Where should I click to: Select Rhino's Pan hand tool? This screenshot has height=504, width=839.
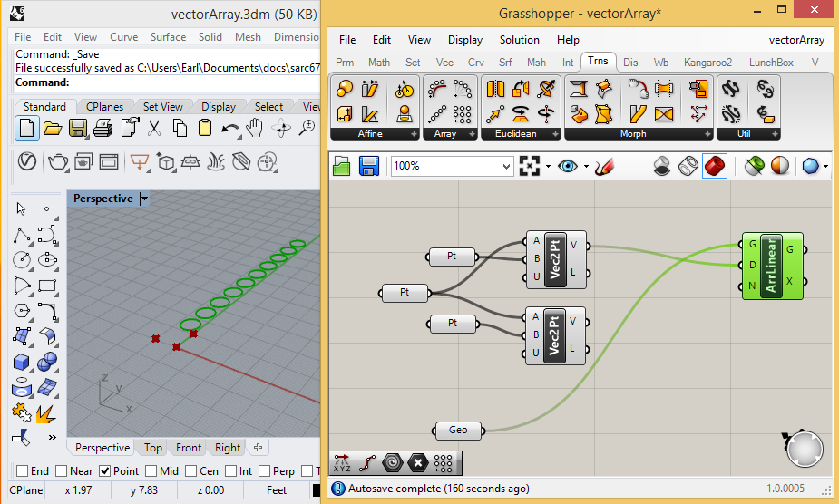tap(256, 128)
